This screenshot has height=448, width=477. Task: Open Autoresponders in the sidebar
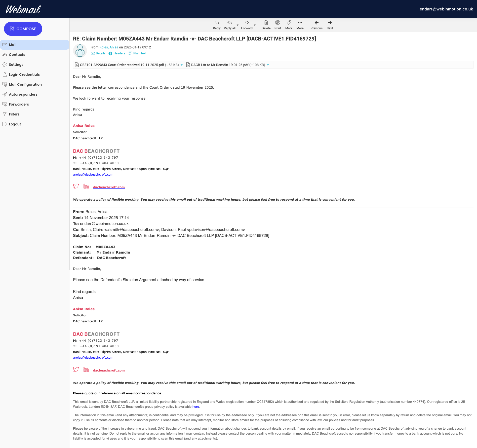point(23,94)
